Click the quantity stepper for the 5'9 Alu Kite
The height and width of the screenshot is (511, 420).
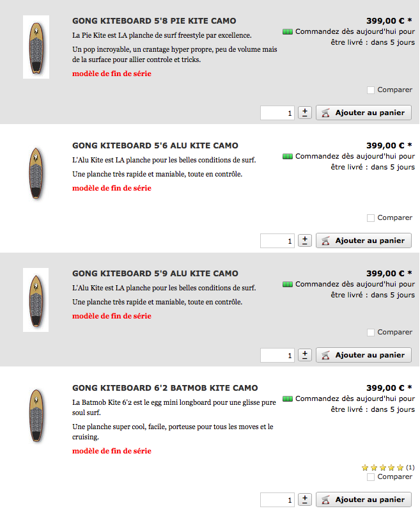pyautogui.click(x=305, y=355)
